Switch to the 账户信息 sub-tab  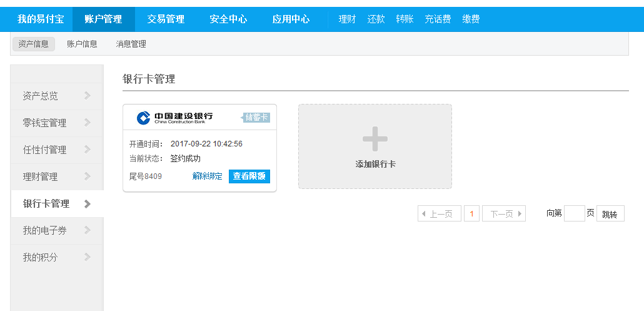click(82, 44)
